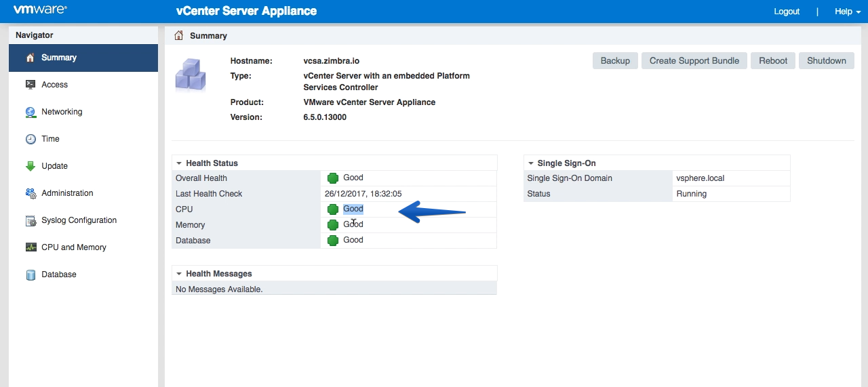Viewport: 868px width, 387px height.
Task: Click the version number 6.5.0.13000
Action: [x=325, y=117]
